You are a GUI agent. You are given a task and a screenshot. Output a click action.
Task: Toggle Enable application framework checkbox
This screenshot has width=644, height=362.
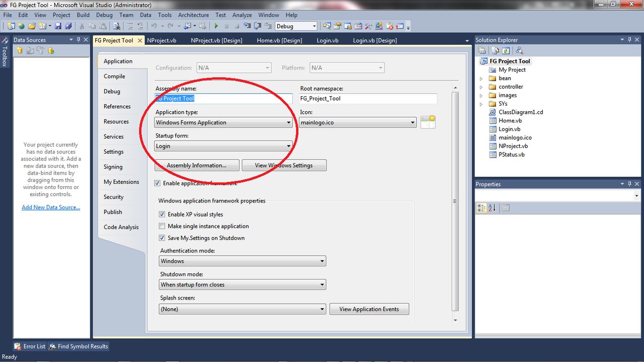point(158,183)
